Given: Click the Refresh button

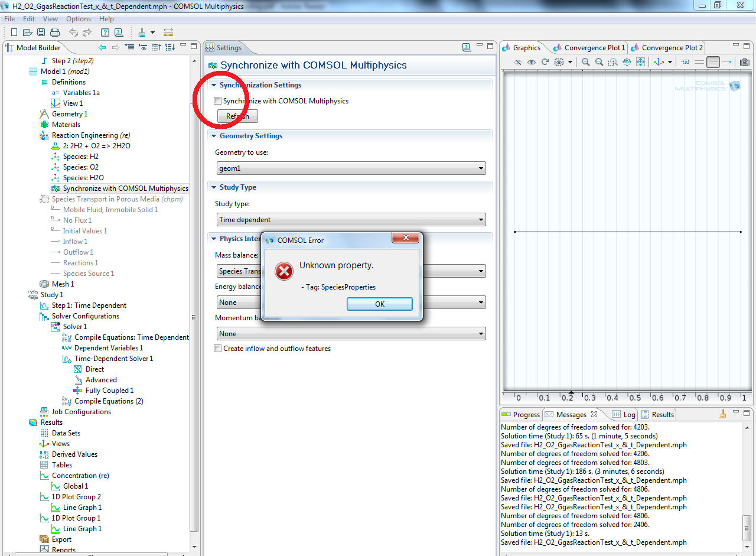Looking at the screenshot, I should pos(237,116).
